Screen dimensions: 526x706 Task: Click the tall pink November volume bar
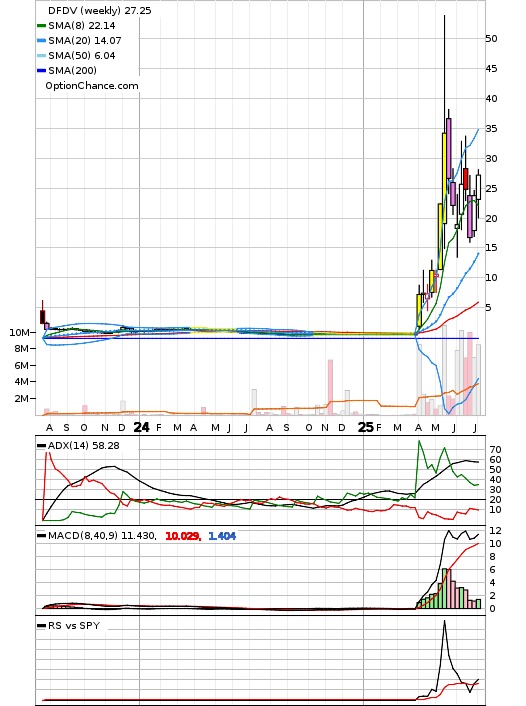click(x=330, y=387)
